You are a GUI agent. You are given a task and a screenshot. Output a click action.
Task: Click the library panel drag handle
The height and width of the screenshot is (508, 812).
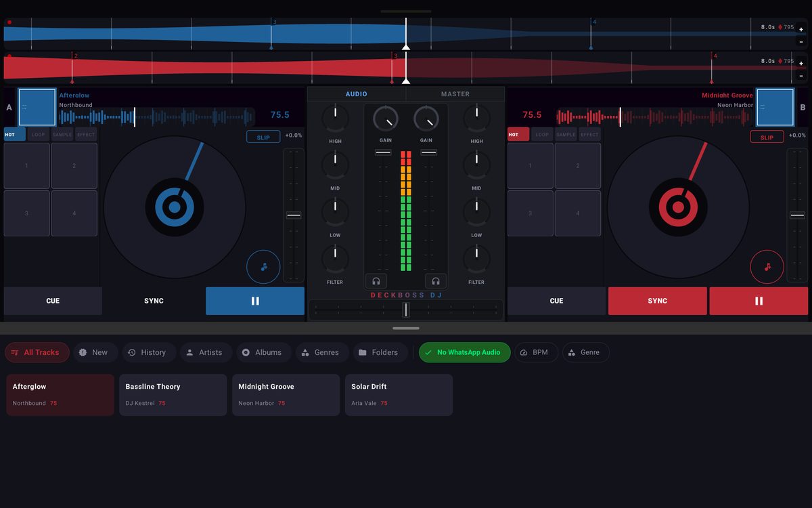point(406,328)
